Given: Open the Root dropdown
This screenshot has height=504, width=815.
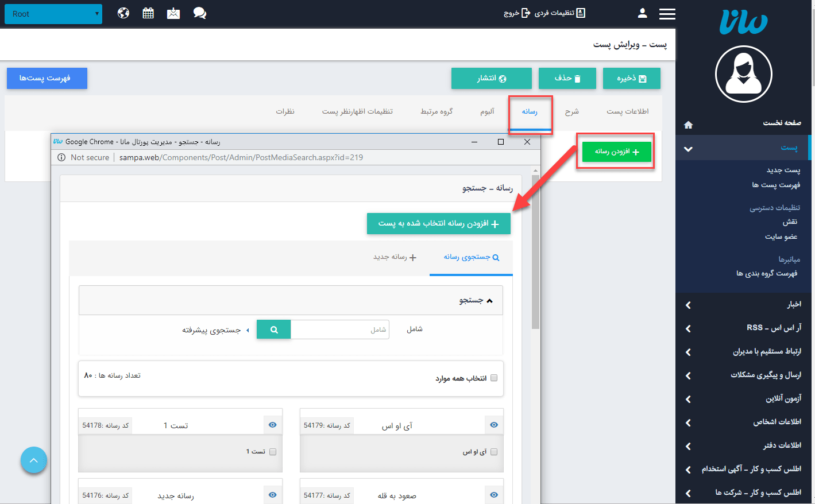Looking at the screenshot, I should [x=53, y=14].
